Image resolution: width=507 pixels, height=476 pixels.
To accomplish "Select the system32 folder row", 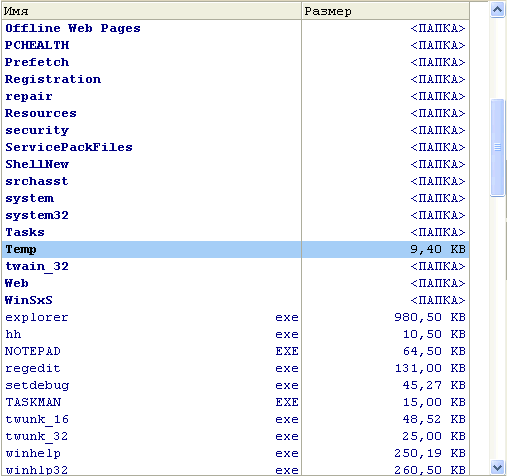I will click(x=235, y=215).
